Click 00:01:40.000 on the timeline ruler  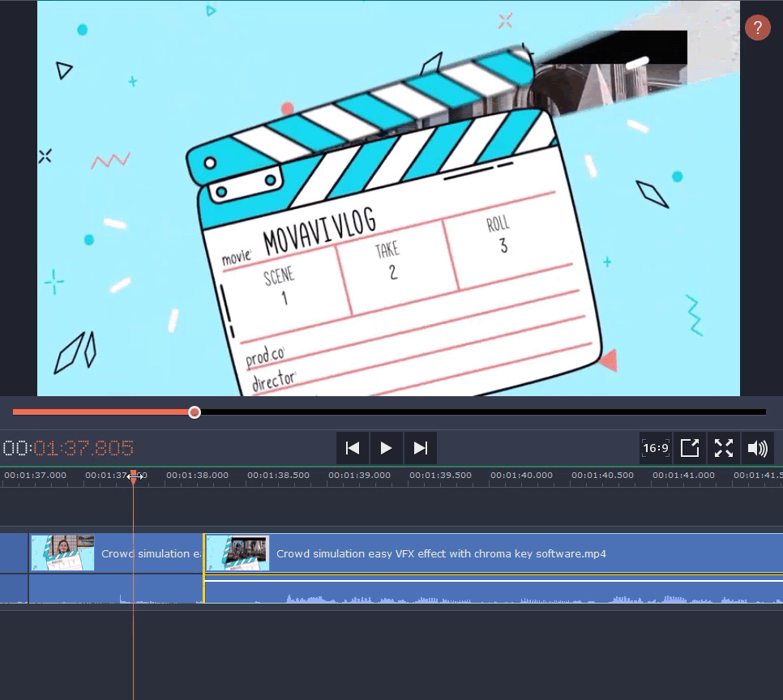pyautogui.click(x=521, y=476)
